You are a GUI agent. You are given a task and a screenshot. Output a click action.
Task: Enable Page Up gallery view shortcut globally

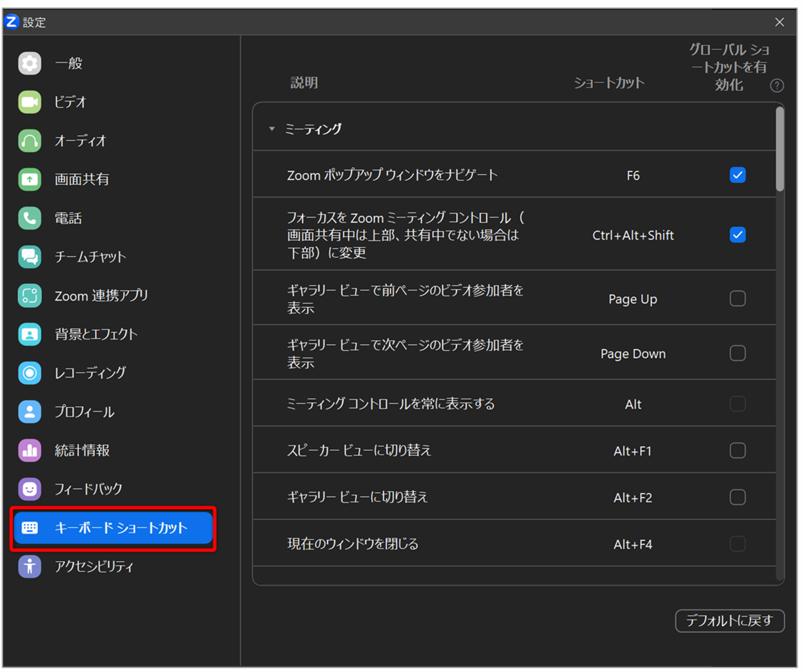[737, 298]
